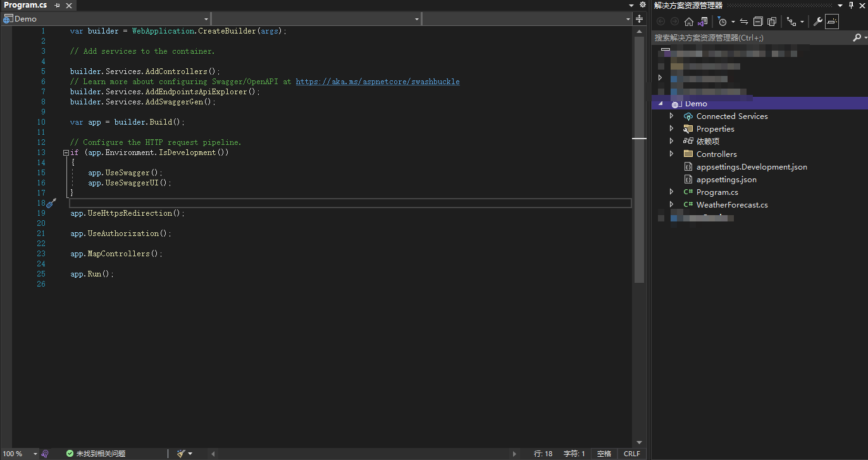Click the vertical scrollbar down arrow
The width and height of the screenshot is (868, 460).
tap(639, 442)
